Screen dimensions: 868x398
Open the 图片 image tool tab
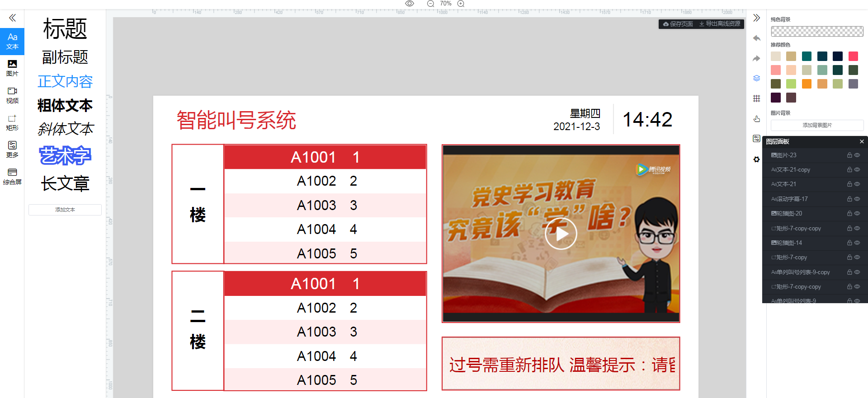(x=12, y=68)
